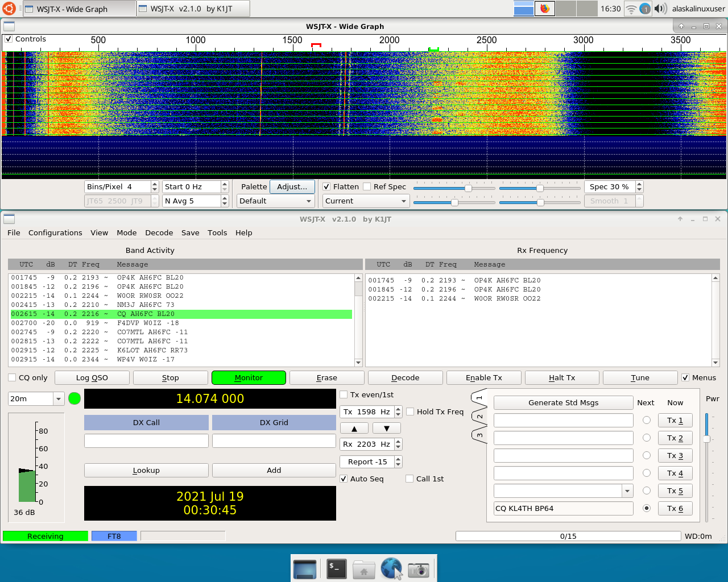This screenshot has width=728, height=582.
Task: Click the up arrow frequency button
Action: (x=354, y=429)
